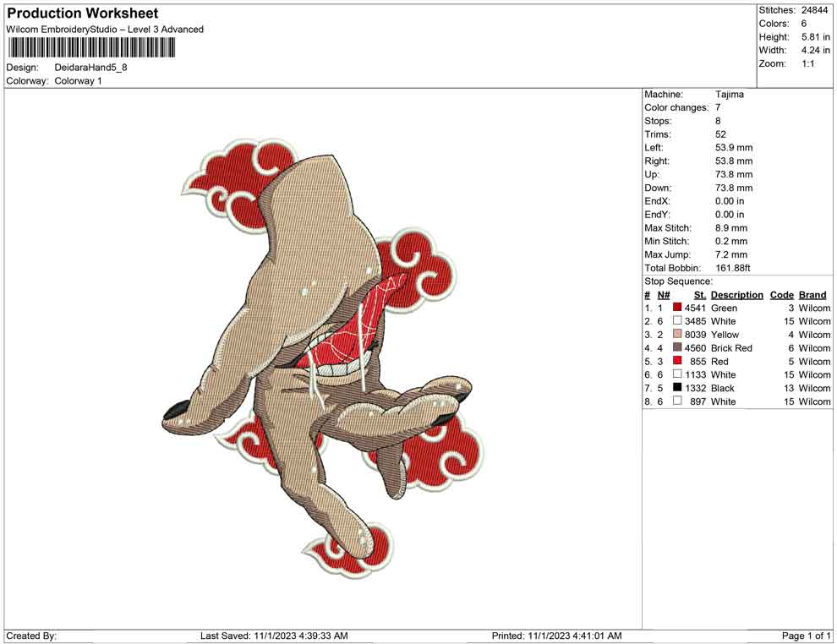Select the "Brick Red" description text

[x=731, y=348]
